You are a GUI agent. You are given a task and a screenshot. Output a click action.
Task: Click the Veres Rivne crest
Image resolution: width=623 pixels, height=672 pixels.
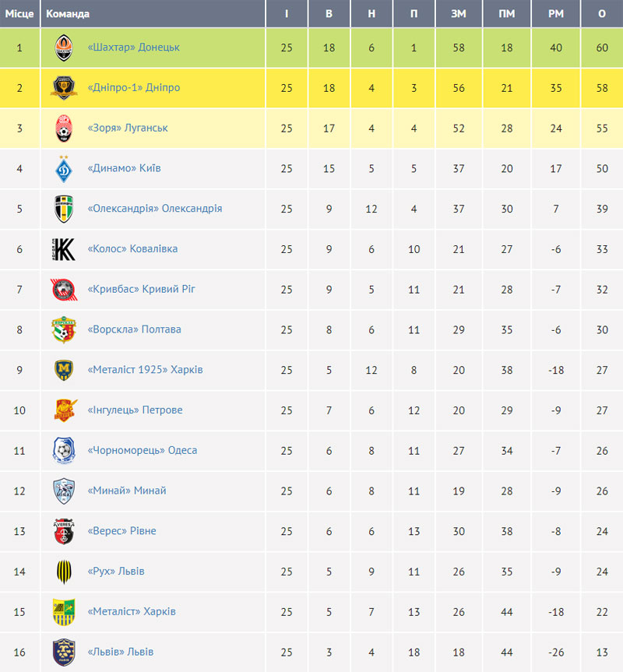click(x=64, y=531)
